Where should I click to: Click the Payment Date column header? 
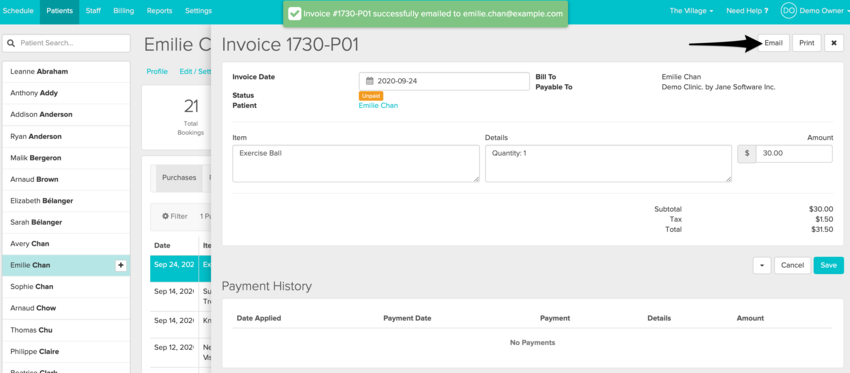tap(407, 318)
